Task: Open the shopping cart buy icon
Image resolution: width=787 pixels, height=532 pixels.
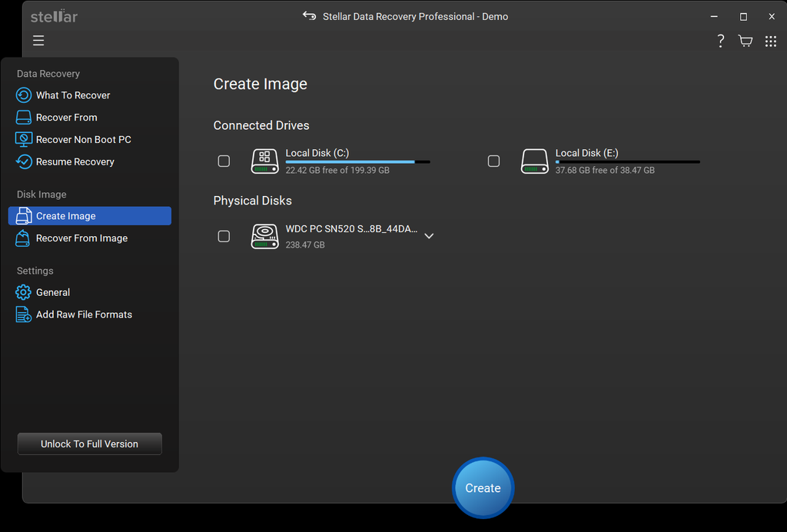Action: click(x=745, y=41)
